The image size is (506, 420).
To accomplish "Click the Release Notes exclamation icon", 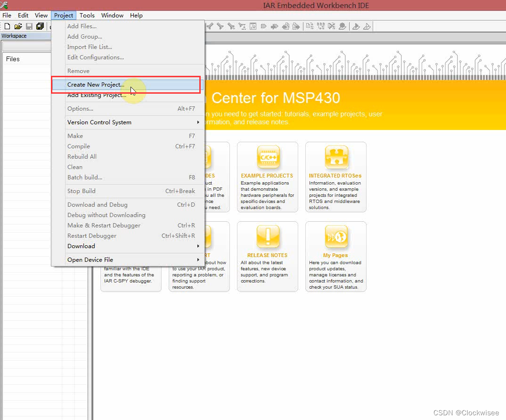I will (x=268, y=236).
